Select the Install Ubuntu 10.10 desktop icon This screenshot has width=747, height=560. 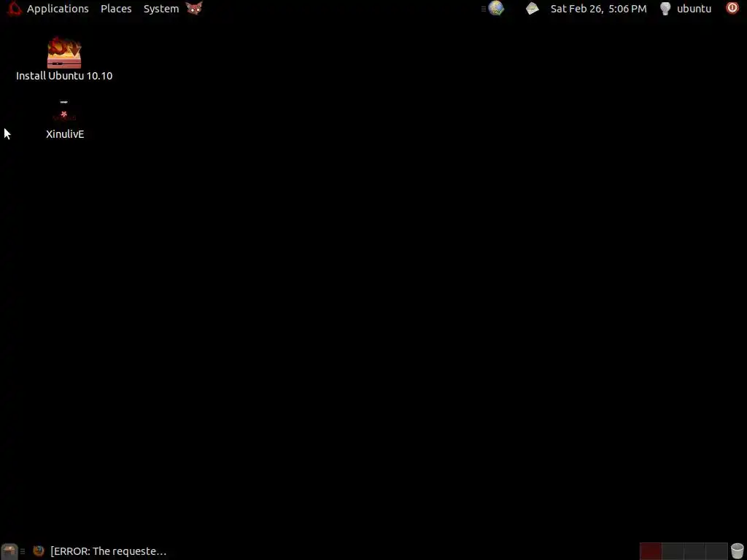(x=64, y=52)
